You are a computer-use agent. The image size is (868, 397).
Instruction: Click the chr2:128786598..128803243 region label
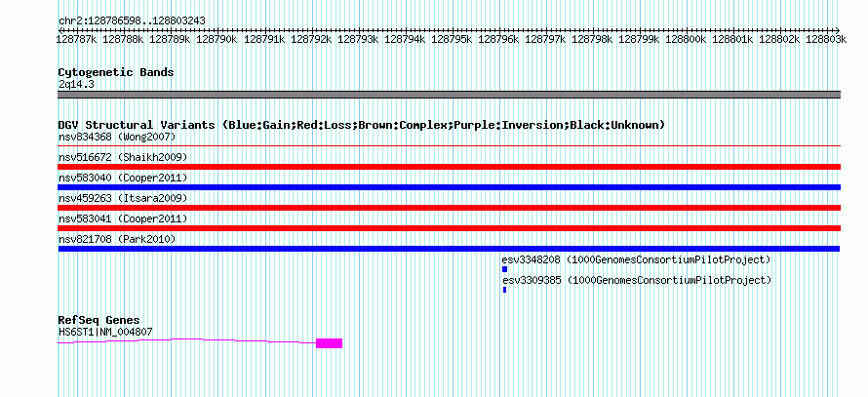(132, 20)
